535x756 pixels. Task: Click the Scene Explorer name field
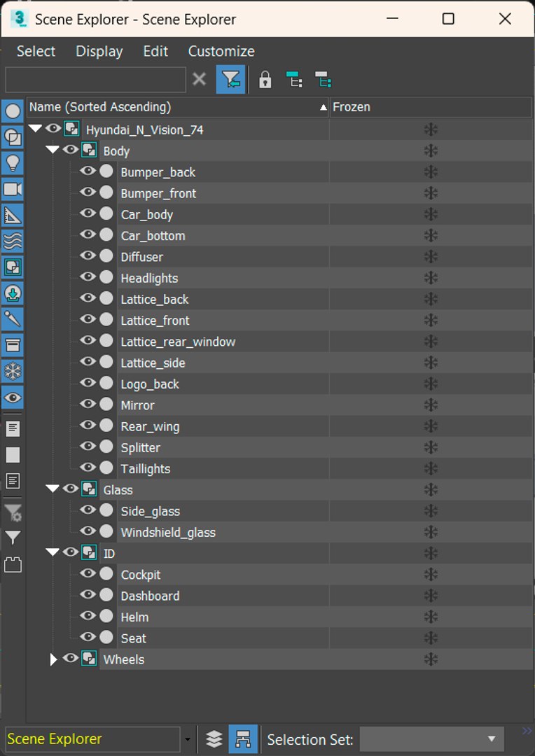click(x=93, y=739)
